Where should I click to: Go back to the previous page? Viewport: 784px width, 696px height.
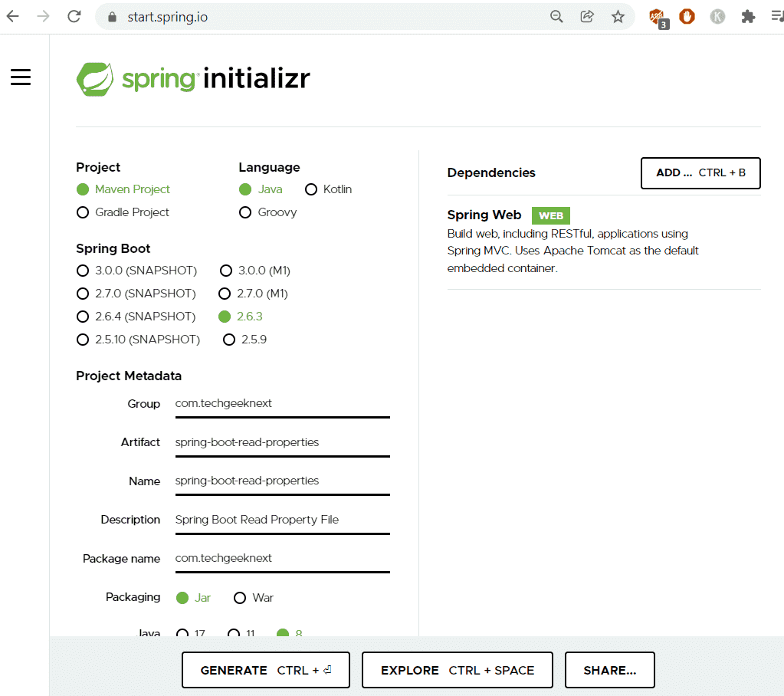coord(12,17)
